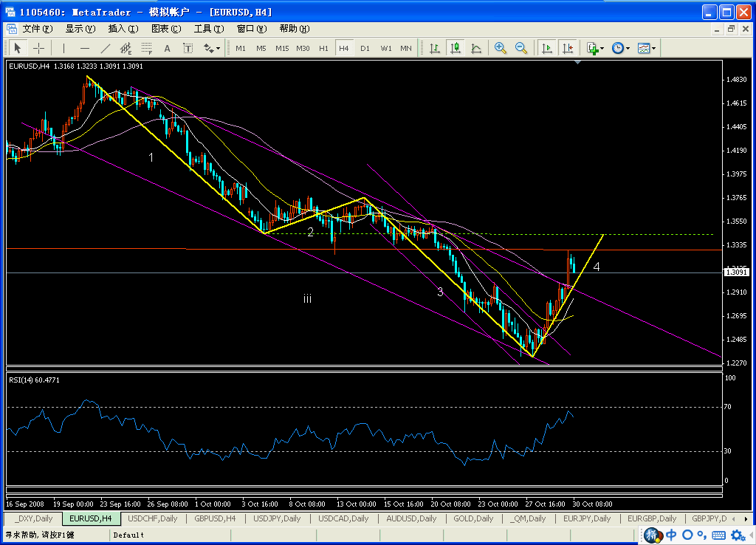
Task: Click the active H4 timeframe button
Action: [x=344, y=48]
